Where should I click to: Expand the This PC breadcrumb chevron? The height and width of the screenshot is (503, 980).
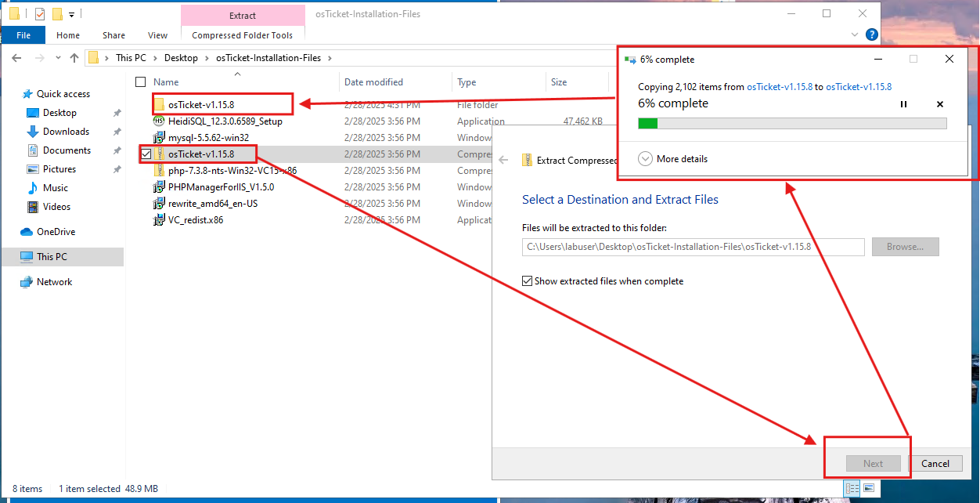coord(155,58)
